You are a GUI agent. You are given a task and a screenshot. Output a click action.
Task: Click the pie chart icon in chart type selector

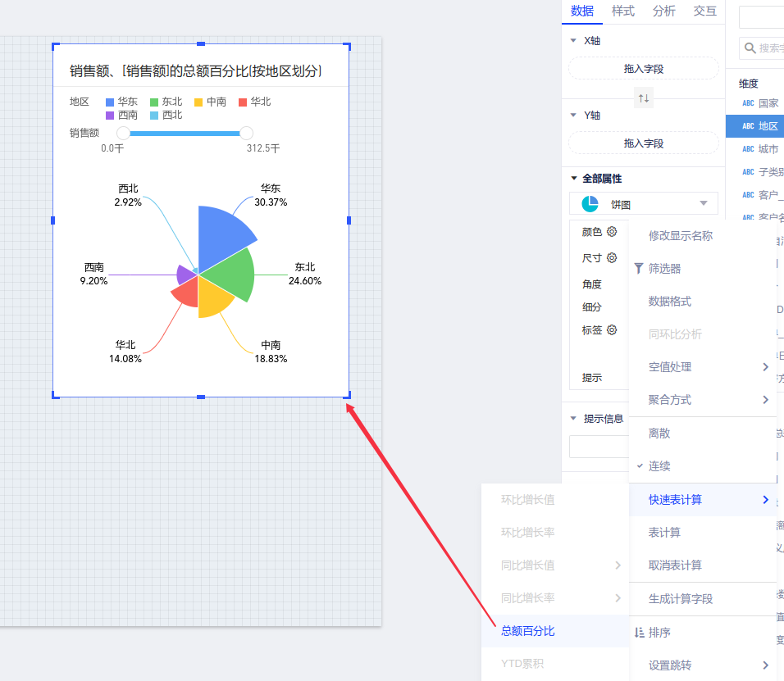(x=590, y=204)
